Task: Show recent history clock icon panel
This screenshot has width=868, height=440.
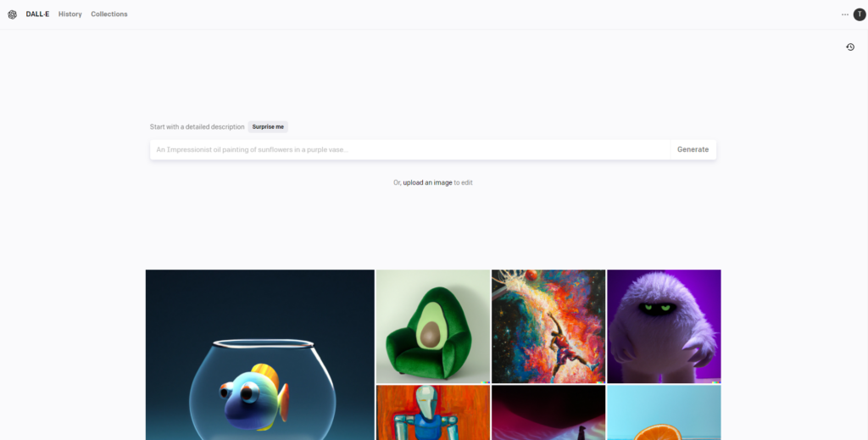Action: (x=850, y=47)
